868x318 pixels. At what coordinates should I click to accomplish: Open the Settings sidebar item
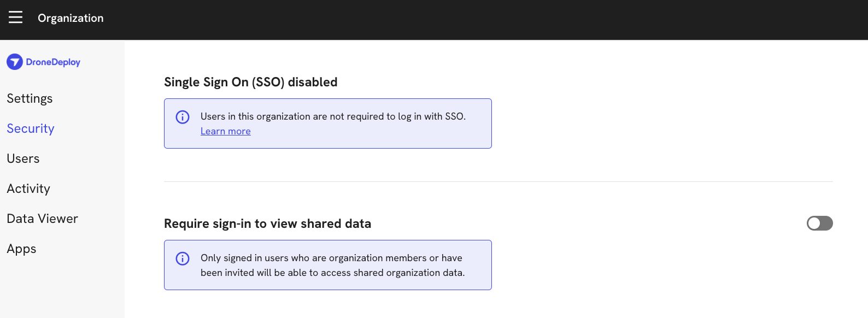click(30, 98)
